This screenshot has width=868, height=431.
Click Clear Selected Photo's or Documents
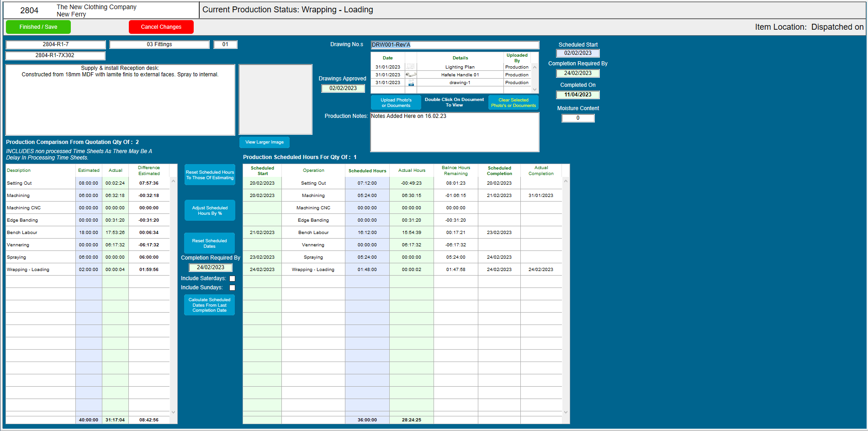click(513, 102)
